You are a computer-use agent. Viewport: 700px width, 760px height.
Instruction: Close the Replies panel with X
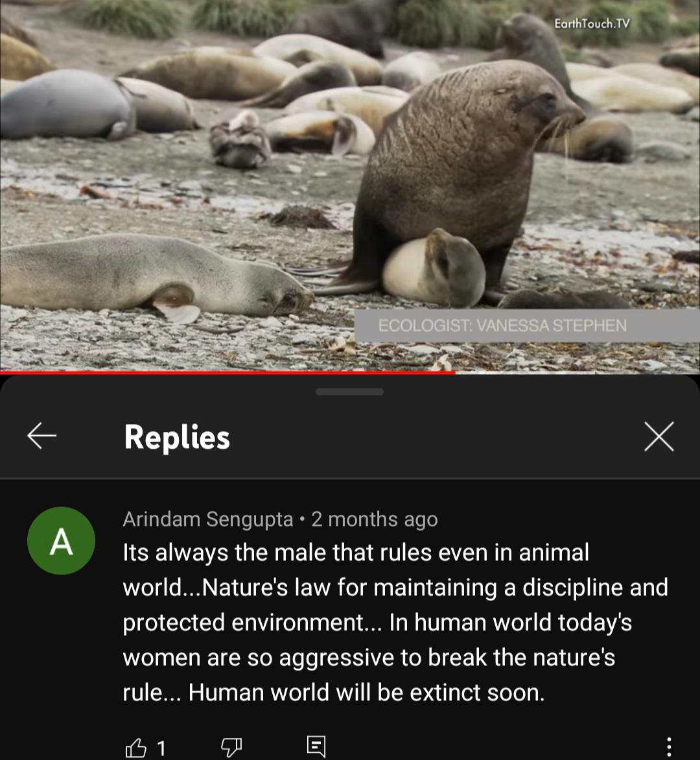[x=659, y=436]
